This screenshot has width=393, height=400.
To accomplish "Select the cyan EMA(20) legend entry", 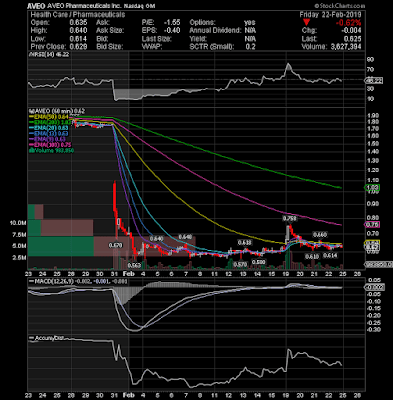I will click(x=49, y=128).
